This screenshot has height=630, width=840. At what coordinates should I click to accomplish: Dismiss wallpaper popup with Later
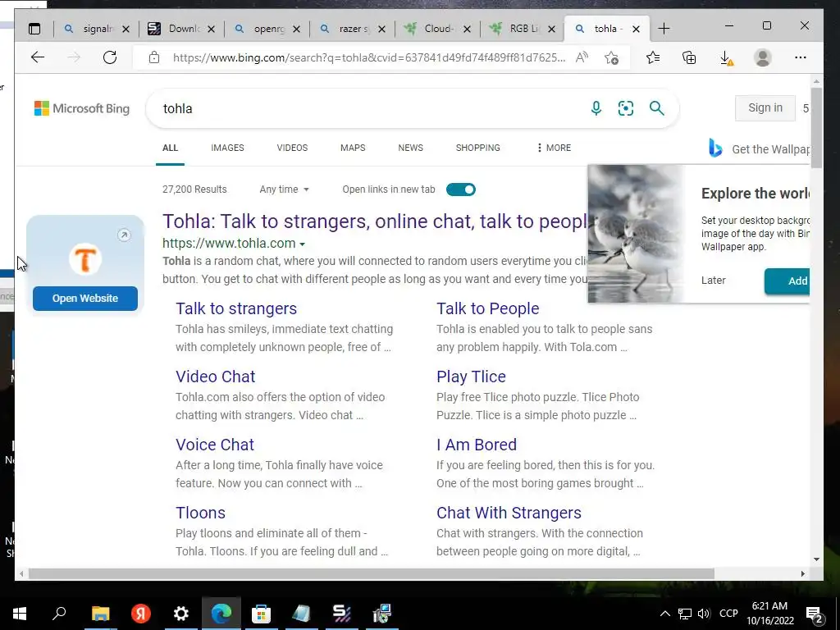coord(713,281)
